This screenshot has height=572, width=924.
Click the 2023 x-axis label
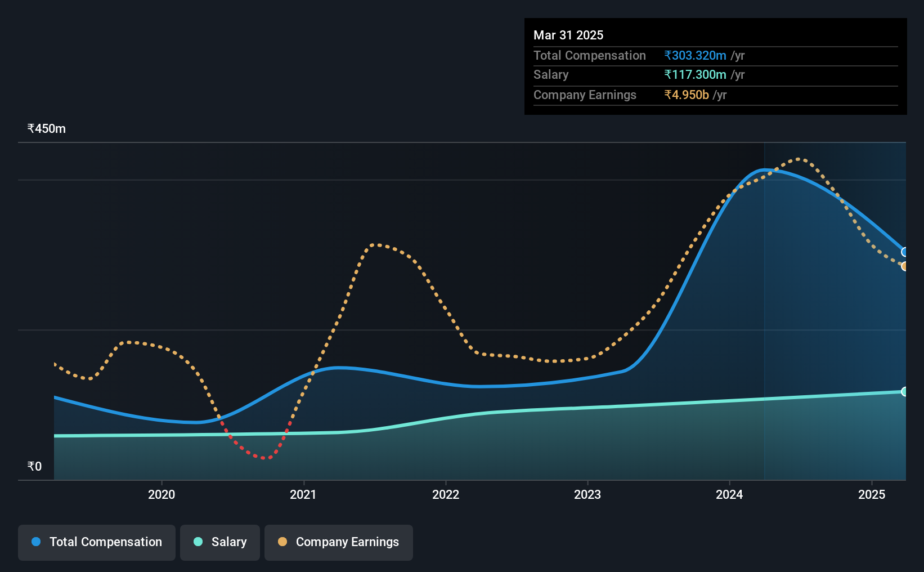[x=587, y=494]
